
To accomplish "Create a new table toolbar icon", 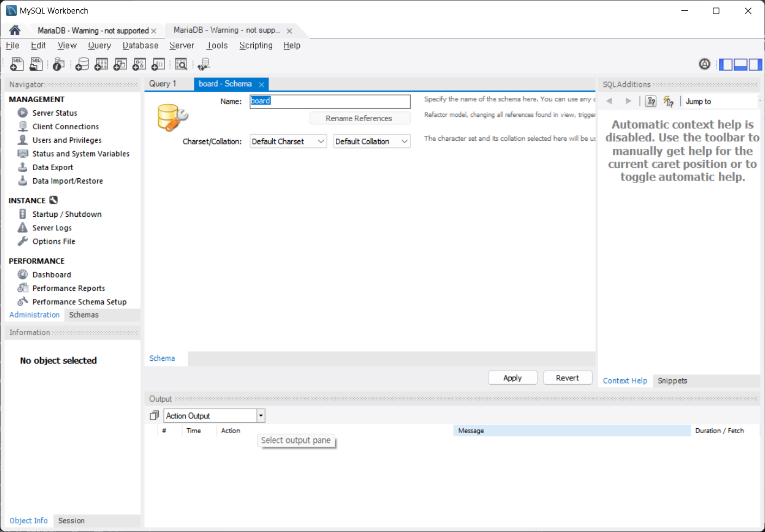I will pos(101,64).
